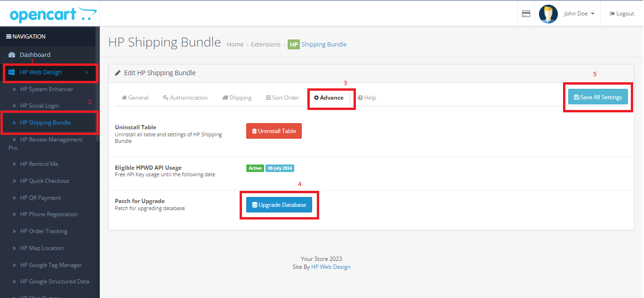
Task: Switch to the General tab
Action: click(135, 98)
